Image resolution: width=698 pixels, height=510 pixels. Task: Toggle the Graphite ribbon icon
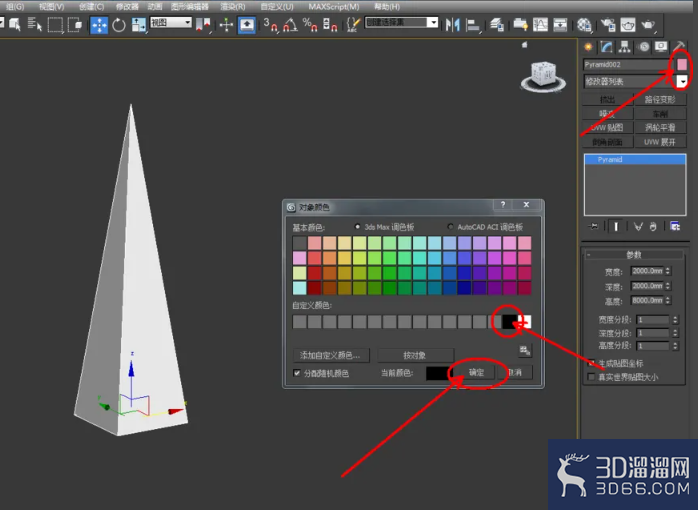pyautogui.click(x=520, y=24)
